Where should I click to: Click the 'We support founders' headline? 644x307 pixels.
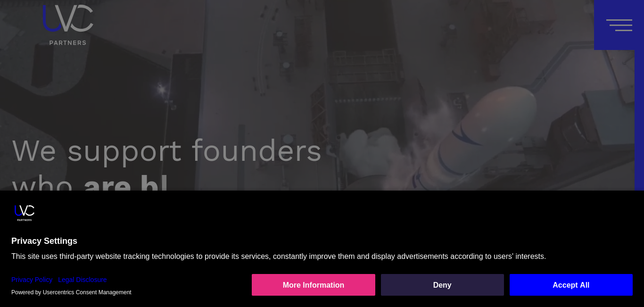(167, 151)
